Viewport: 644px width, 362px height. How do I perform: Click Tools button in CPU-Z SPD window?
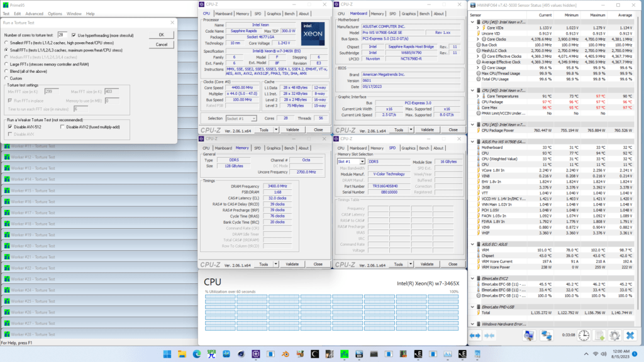coord(398,265)
